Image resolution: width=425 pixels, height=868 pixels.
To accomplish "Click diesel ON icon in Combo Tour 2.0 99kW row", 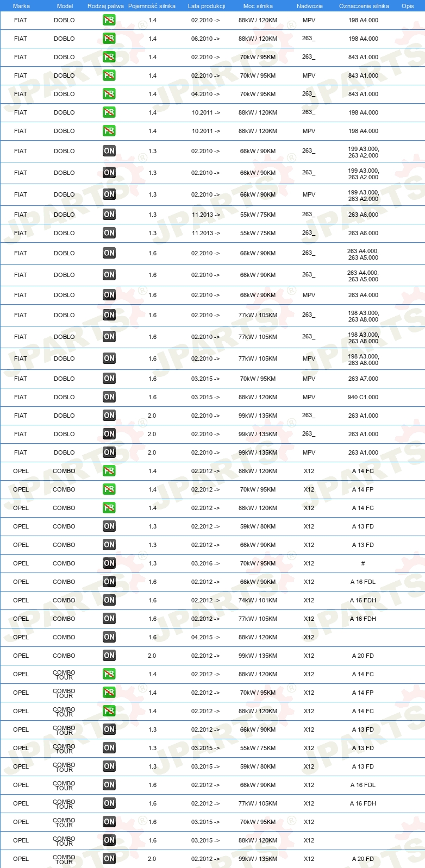I will 109,859.
